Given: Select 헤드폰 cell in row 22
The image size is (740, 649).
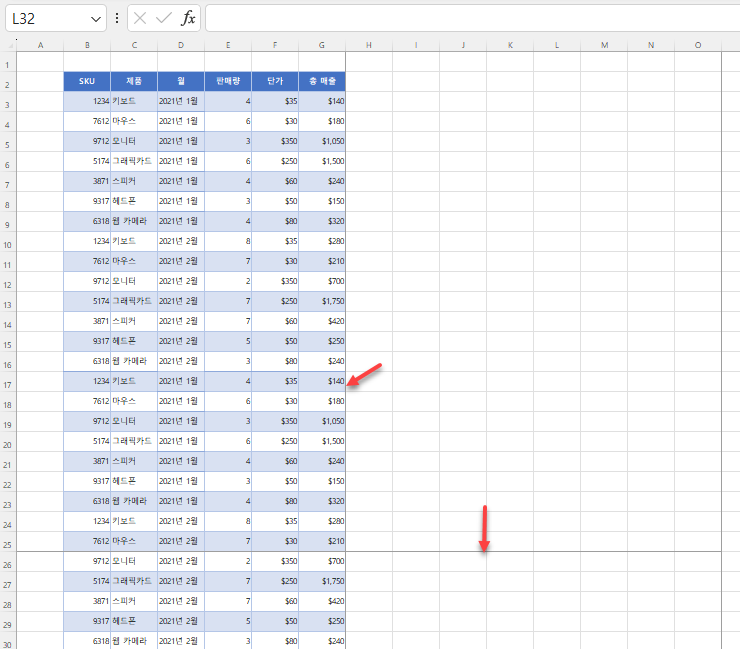Looking at the screenshot, I should point(134,481).
